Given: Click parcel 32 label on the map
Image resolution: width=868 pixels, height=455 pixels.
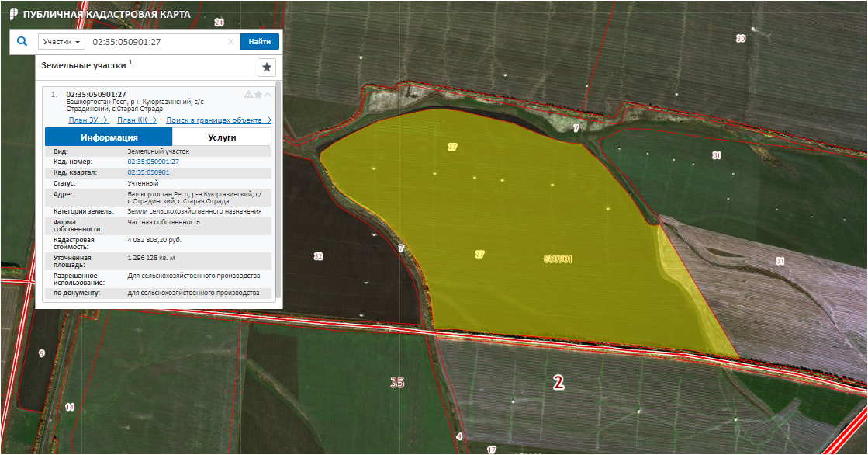Looking at the screenshot, I should [x=317, y=256].
